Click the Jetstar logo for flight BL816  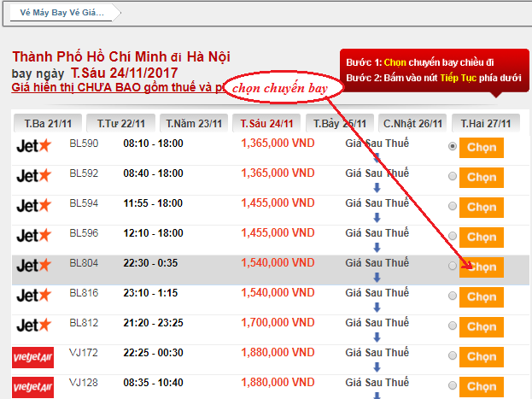tap(33, 296)
